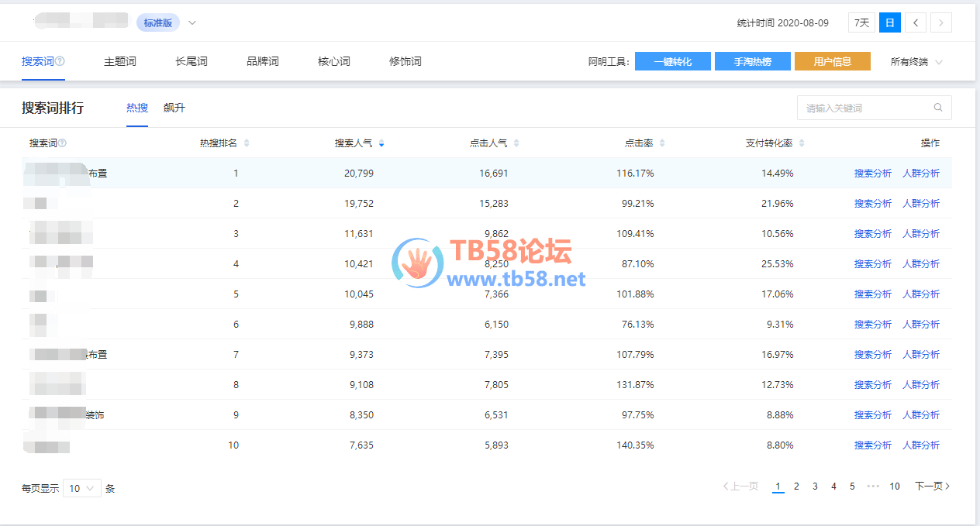Click the orange 用户信息 button
Viewport: 980px width, 526px height.
tap(832, 62)
